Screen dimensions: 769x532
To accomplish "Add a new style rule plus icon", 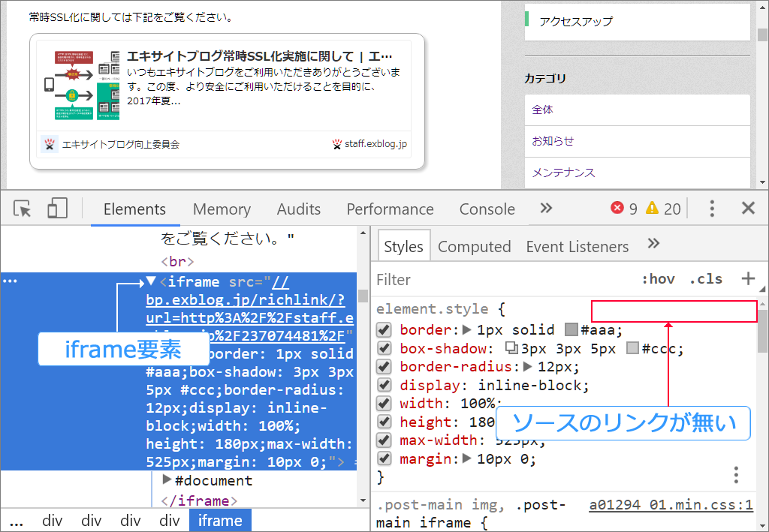I will click(748, 278).
